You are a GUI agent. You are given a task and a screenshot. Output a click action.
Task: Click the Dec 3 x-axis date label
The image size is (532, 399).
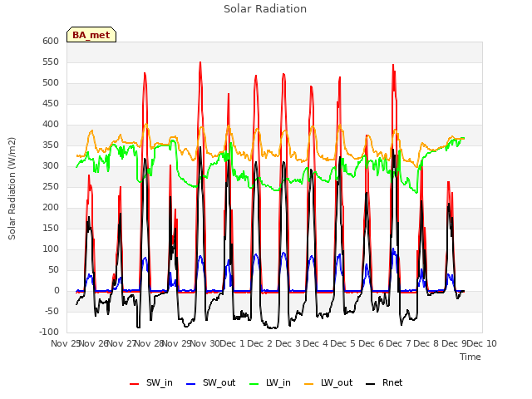pyautogui.click(x=288, y=343)
